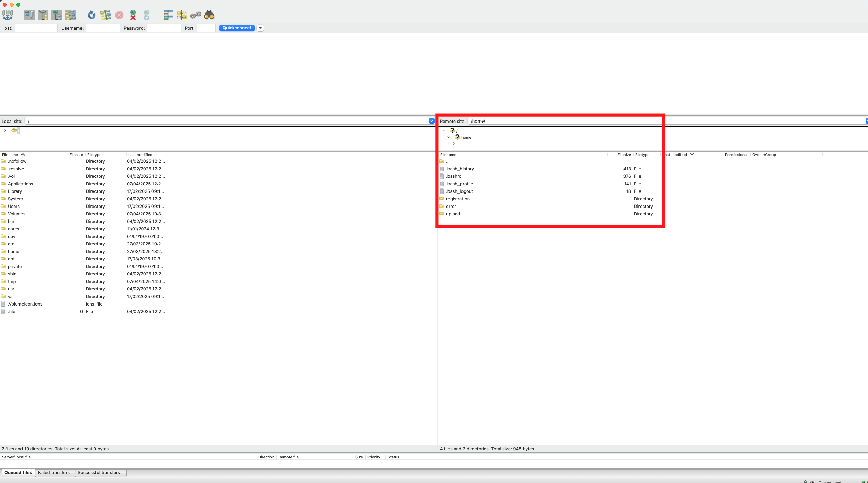Switch to the Successful transfers tab
This screenshot has height=483, width=868.
99,473
